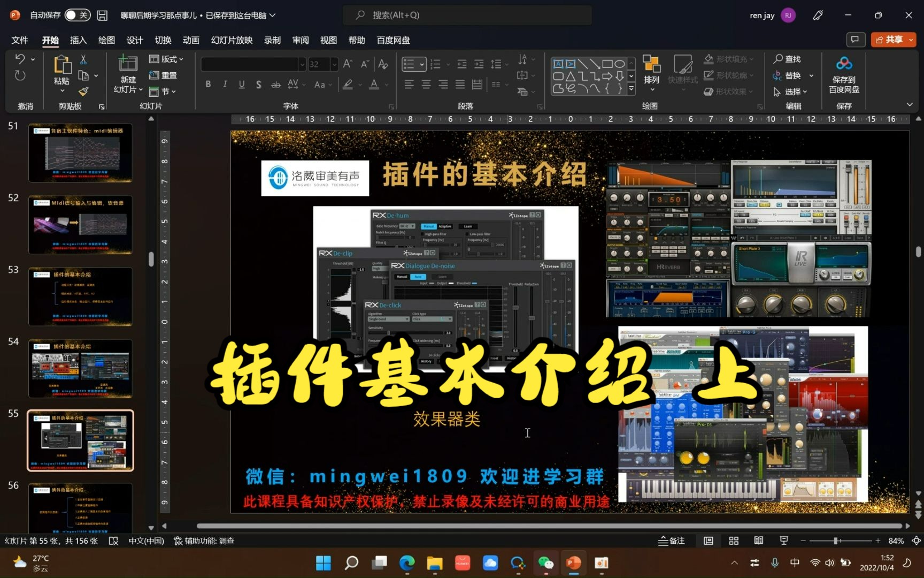Increase font size with larger A icon
924x578 pixels.
[348, 64]
